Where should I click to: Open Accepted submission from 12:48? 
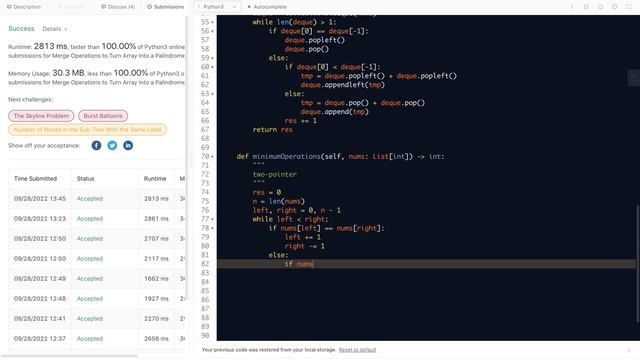90,299
